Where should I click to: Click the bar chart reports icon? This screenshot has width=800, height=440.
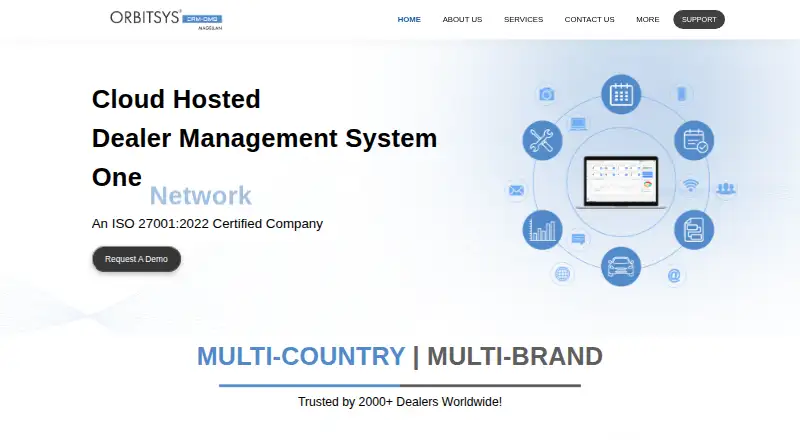(x=542, y=230)
